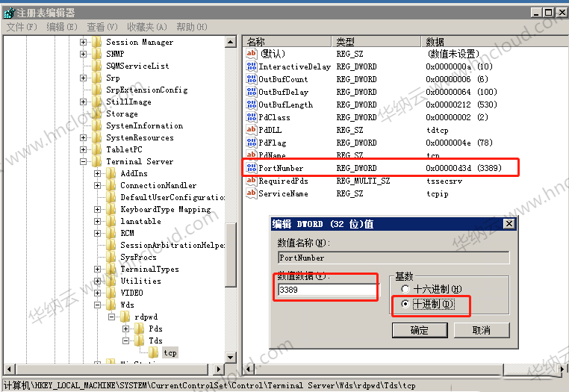
Task: Click the tree pane horizontal scroll left arrow
Action: pos(9,369)
